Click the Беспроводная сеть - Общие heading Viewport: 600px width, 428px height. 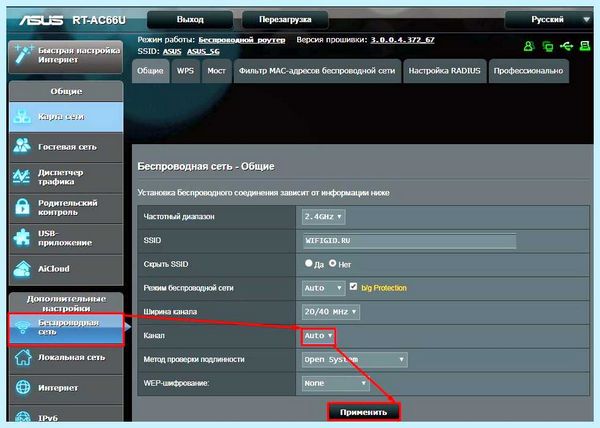206,166
